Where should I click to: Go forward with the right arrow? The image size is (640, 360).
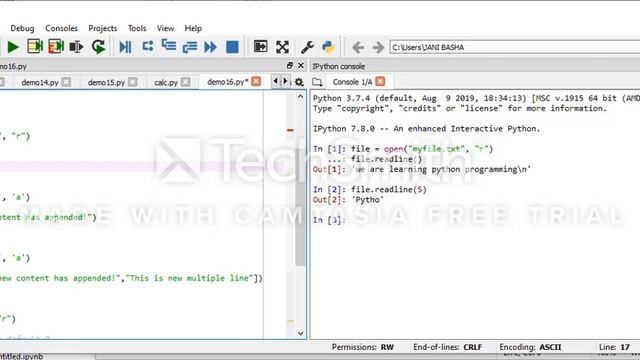pos(378,47)
